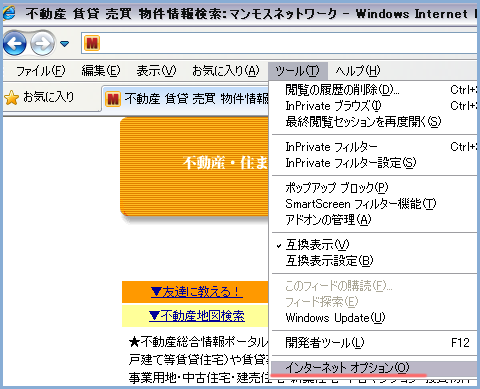
Task: Click the ▼不動産地図検索 link
Action: (x=197, y=316)
